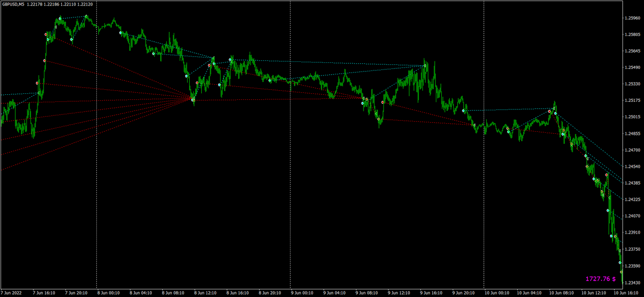This screenshot has height=297, width=644.
Task: Click price level 1.25805 on the axis
Action: point(633,35)
